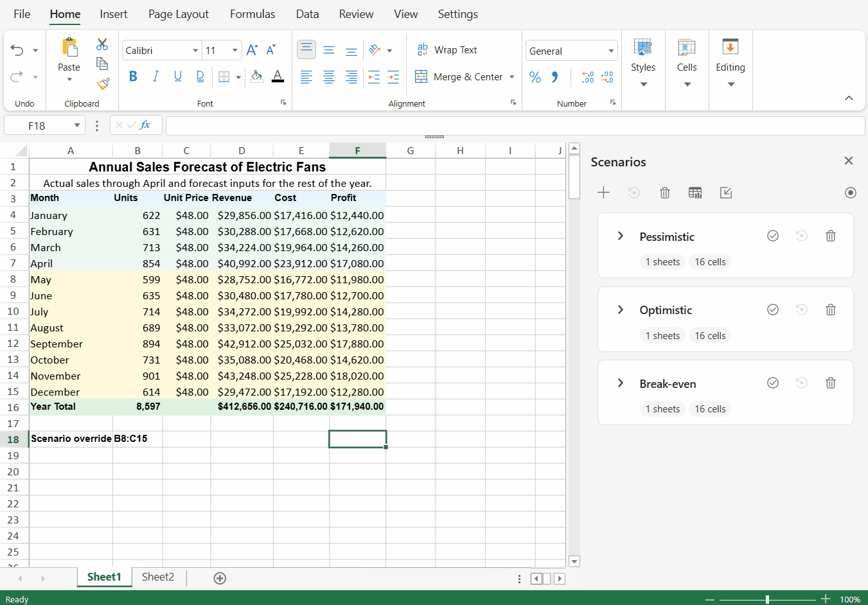The width and height of the screenshot is (868, 605).
Task: Click the zoom slider handle
Action: [767, 599]
